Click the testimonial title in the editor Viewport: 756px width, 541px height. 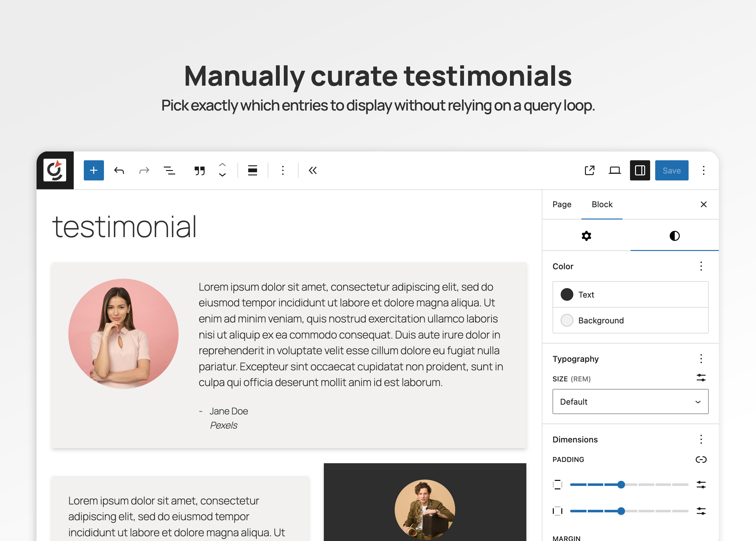124,226
